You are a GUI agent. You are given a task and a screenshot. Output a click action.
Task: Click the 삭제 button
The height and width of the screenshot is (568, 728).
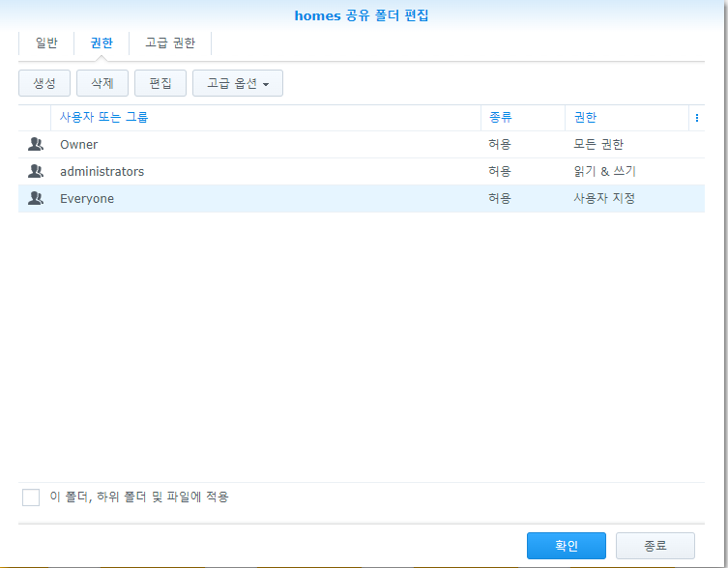tap(102, 83)
